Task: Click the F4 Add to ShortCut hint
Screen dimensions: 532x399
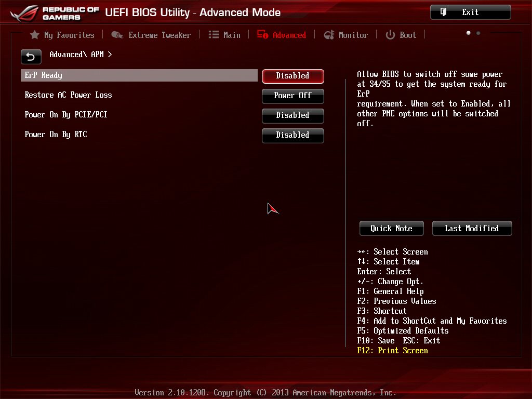Action: pos(432,321)
